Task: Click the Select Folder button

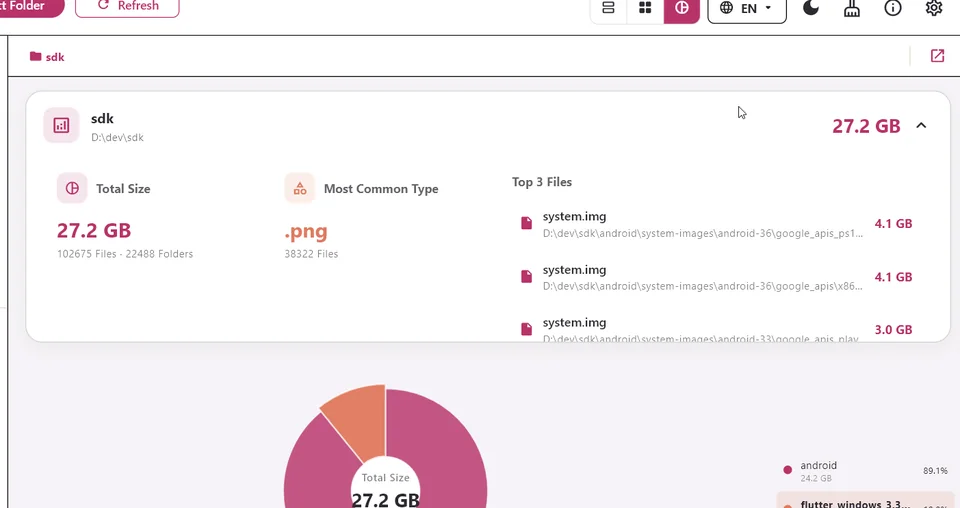Action: [x=31, y=6]
